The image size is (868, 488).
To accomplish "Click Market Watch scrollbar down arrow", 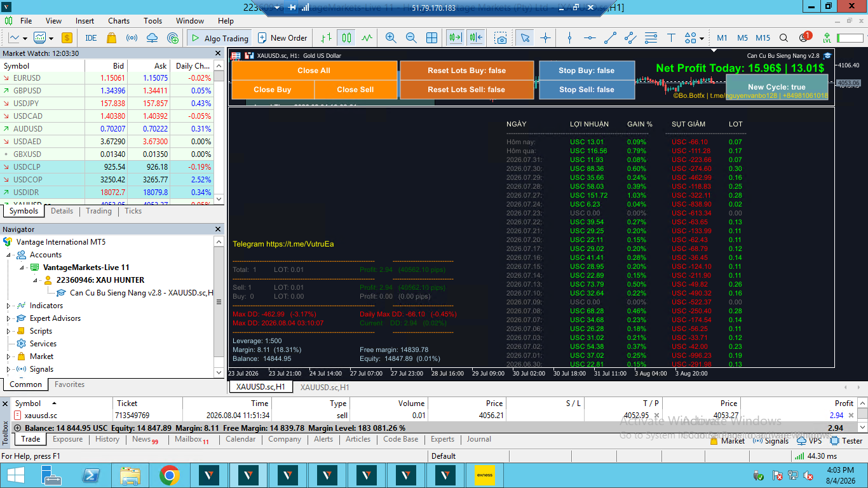I will [x=219, y=199].
